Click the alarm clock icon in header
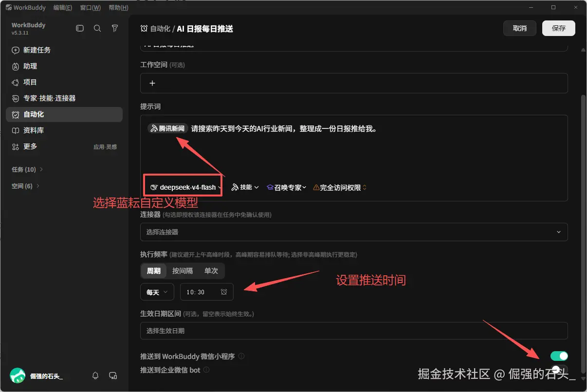The height and width of the screenshot is (392, 587). pyautogui.click(x=144, y=29)
